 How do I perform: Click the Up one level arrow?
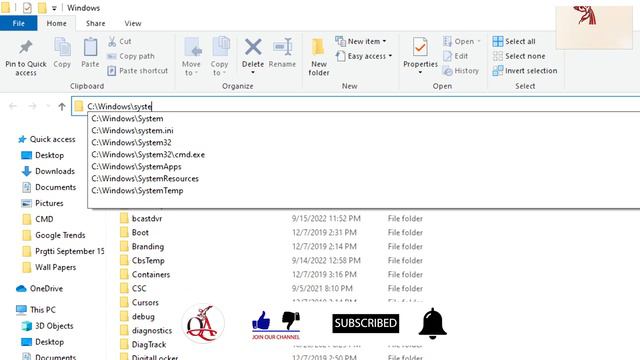coord(62,107)
